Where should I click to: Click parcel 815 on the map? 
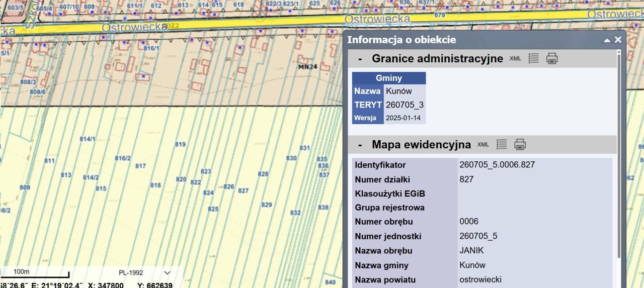pos(101,188)
